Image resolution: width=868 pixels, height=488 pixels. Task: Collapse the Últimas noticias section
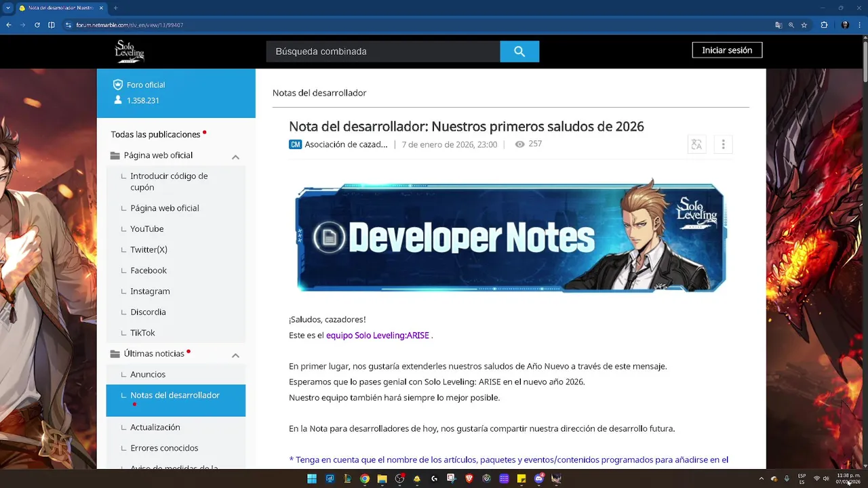click(235, 355)
